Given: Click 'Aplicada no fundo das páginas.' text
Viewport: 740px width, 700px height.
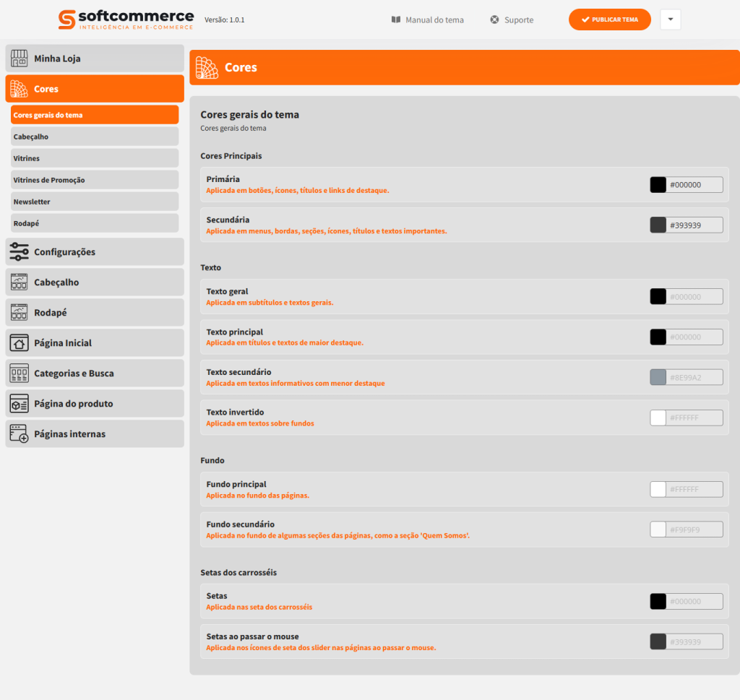Looking at the screenshot, I should click(258, 496).
